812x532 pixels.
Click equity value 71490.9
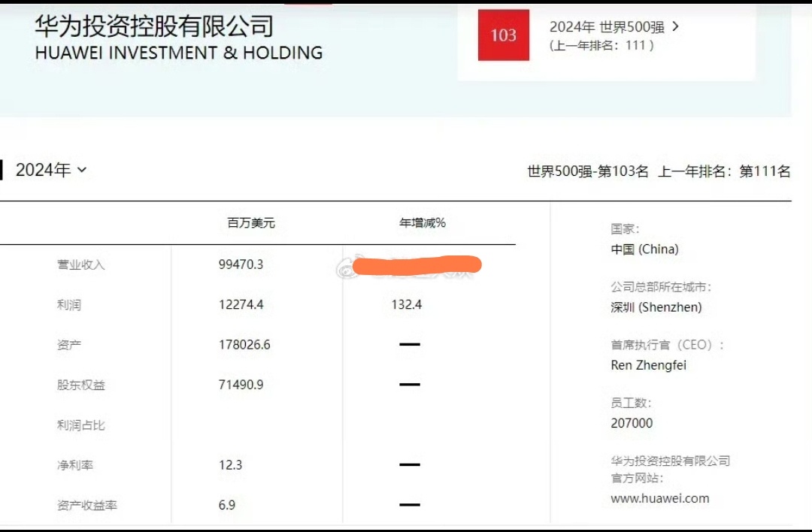[x=241, y=385]
